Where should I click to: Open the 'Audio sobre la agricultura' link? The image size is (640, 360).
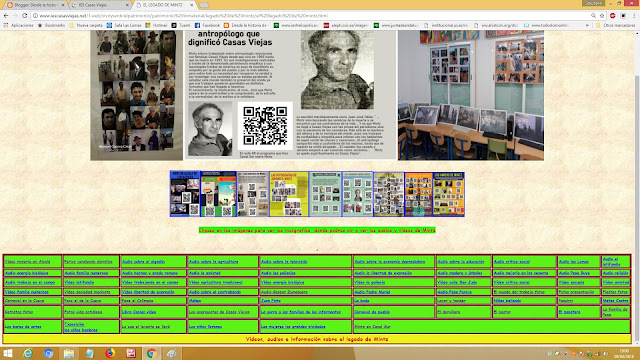pyautogui.click(x=213, y=262)
